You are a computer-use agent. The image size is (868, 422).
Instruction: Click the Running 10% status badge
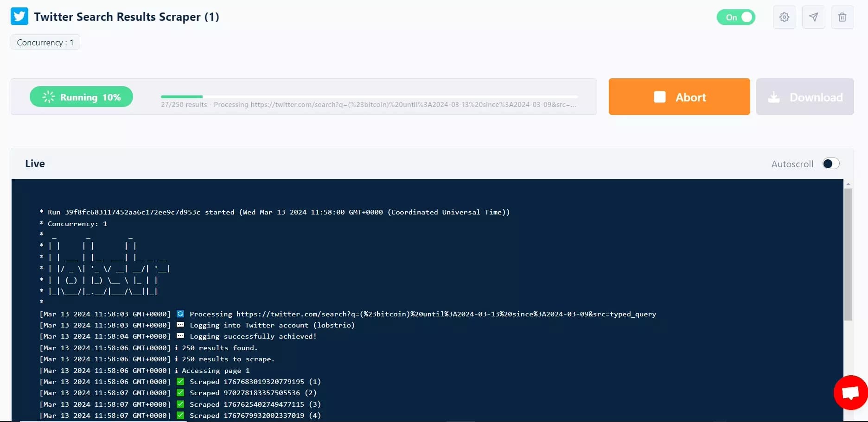click(81, 97)
